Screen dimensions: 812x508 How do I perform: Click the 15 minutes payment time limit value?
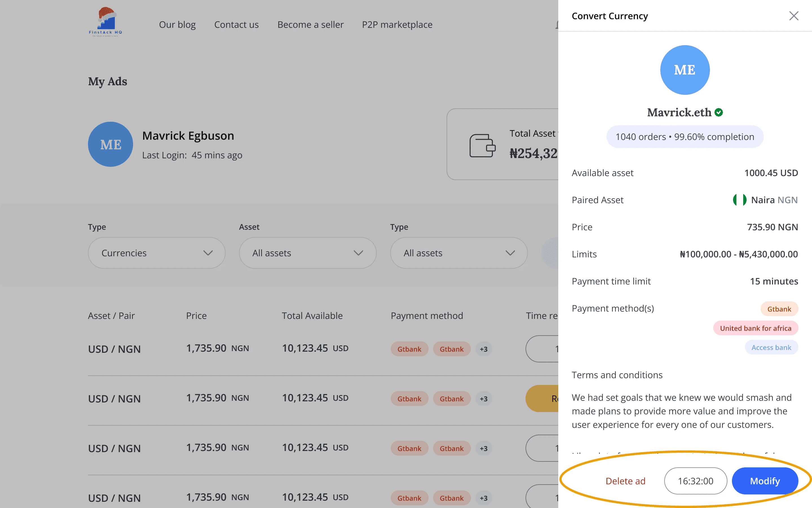[774, 281]
